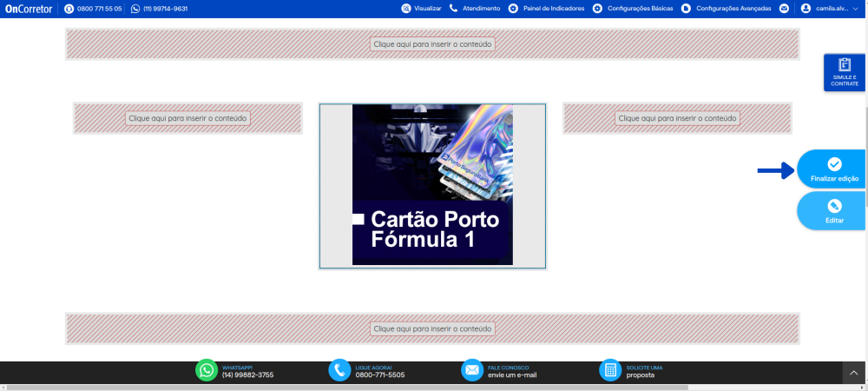Click the footer 0800-771-5505 number
Image resolution: width=868 pixels, height=391 pixels.
tap(380, 375)
